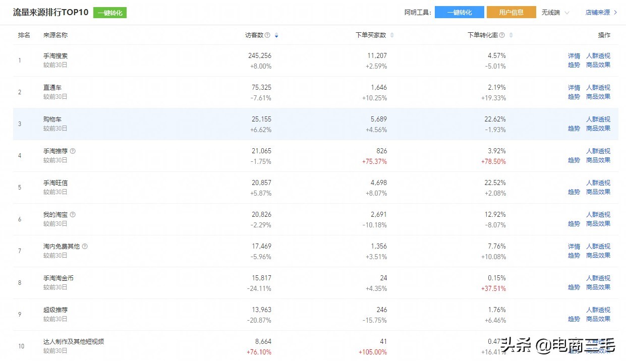Select the 直通车 source name

pyautogui.click(x=52, y=88)
